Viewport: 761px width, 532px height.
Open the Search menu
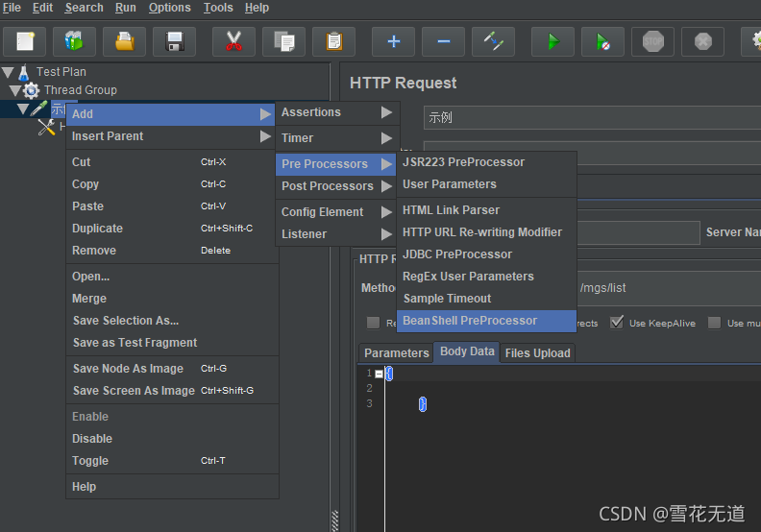point(84,8)
